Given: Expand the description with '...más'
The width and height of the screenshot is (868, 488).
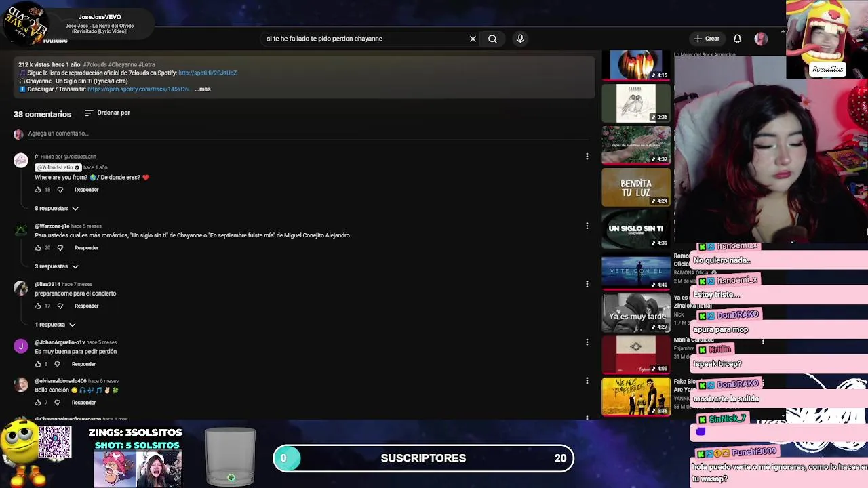Looking at the screenshot, I should tap(203, 89).
